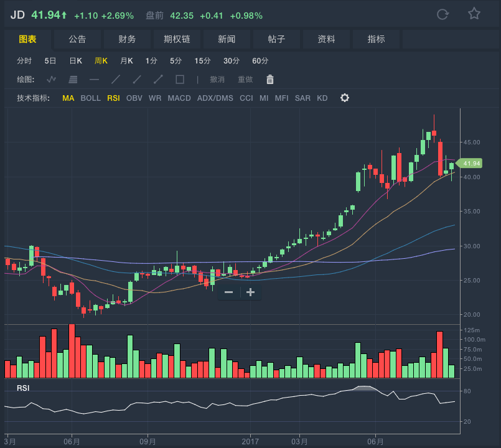This screenshot has height=448, width=501.
Task: Switch to 日K daily candlestick
Action: pos(76,61)
